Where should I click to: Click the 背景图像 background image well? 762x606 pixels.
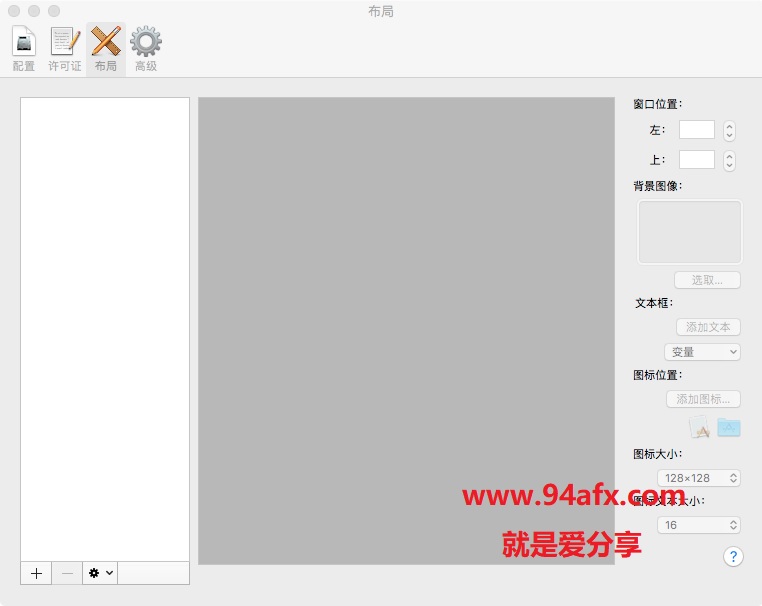pos(690,232)
